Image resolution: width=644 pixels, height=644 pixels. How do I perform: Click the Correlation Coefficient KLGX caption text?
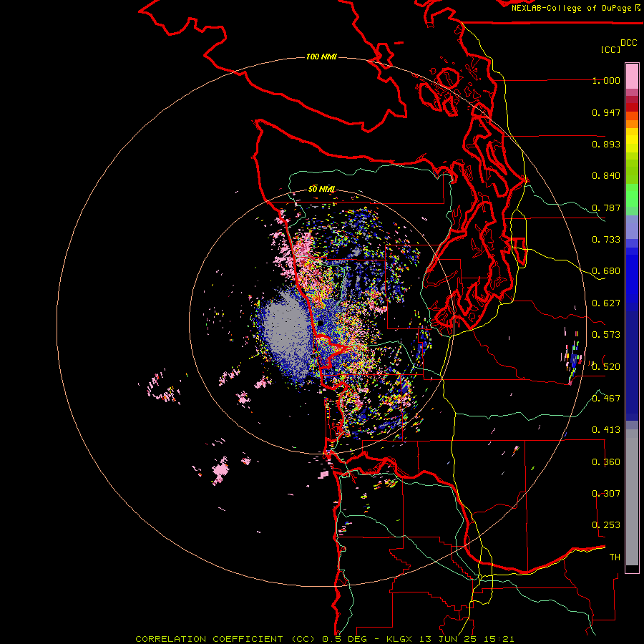click(324, 639)
